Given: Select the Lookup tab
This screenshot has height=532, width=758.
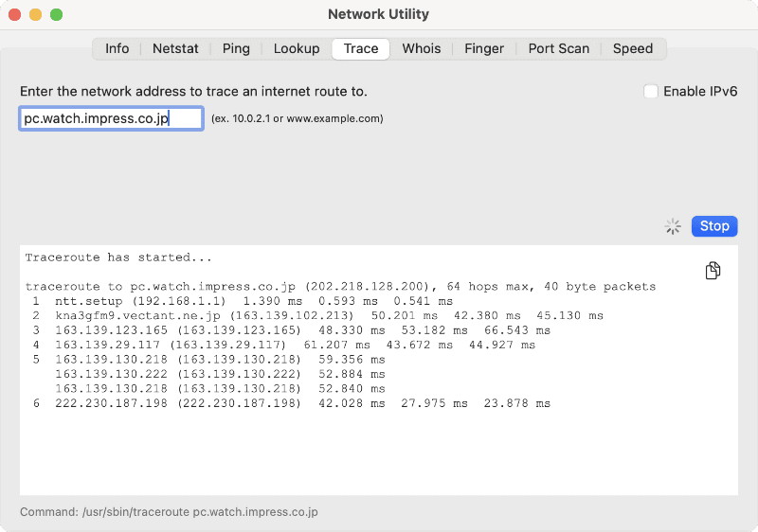Looking at the screenshot, I should tap(297, 49).
